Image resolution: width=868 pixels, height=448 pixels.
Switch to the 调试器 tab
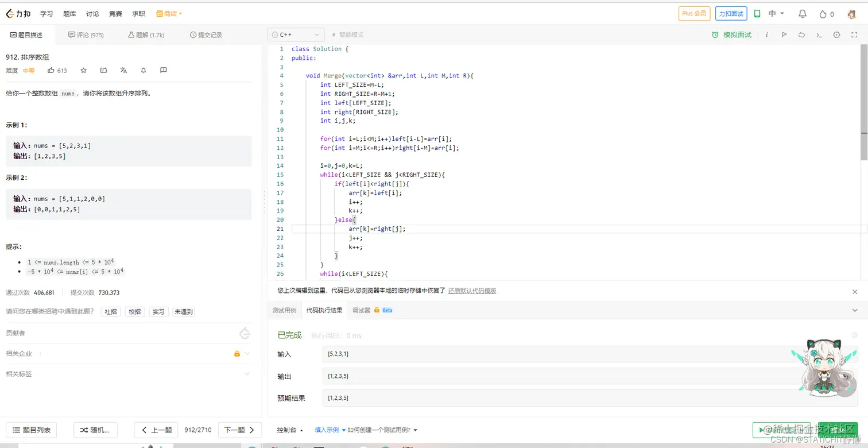coord(361,310)
